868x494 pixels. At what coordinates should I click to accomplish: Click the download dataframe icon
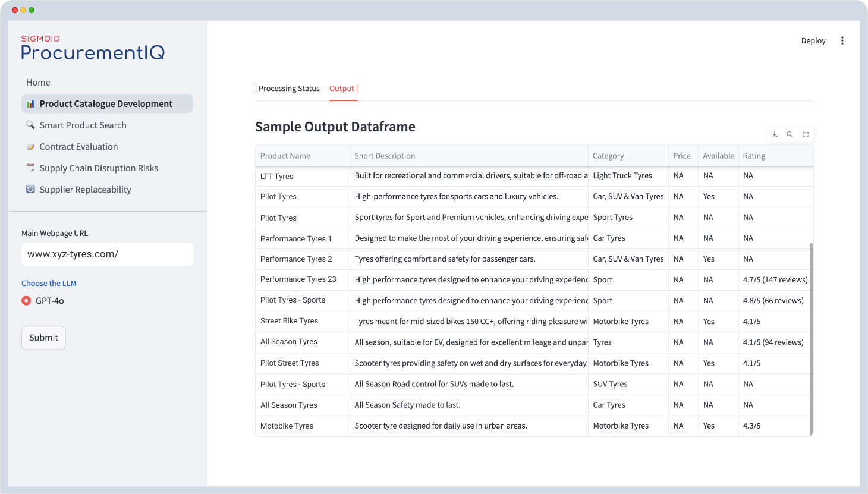(774, 134)
